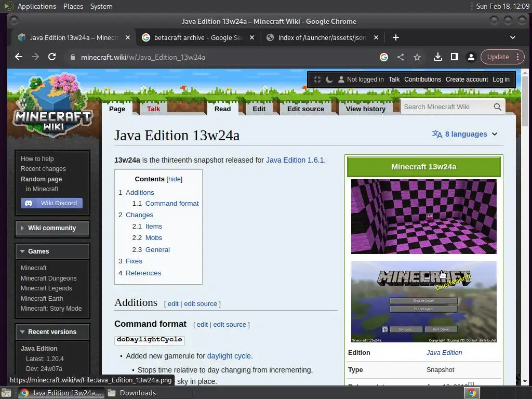Open the Talk page tab
Viewport: 532px width, 399px height.
click(x=153, y=109)
